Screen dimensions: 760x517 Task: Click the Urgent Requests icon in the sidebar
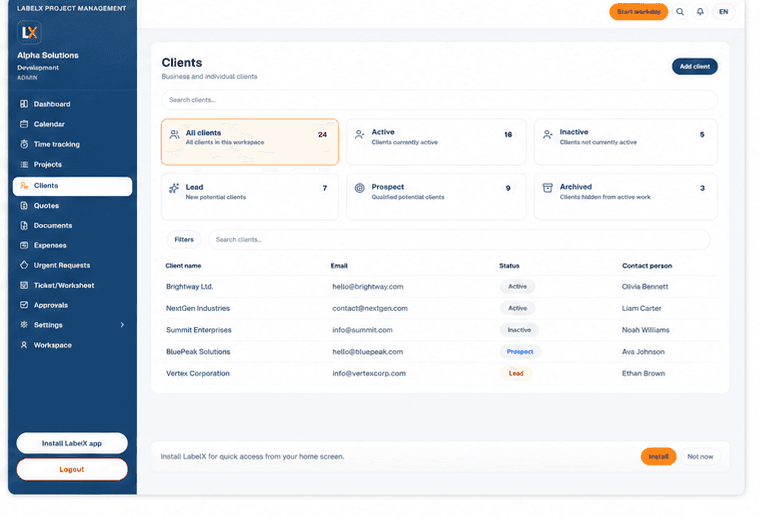24,265
